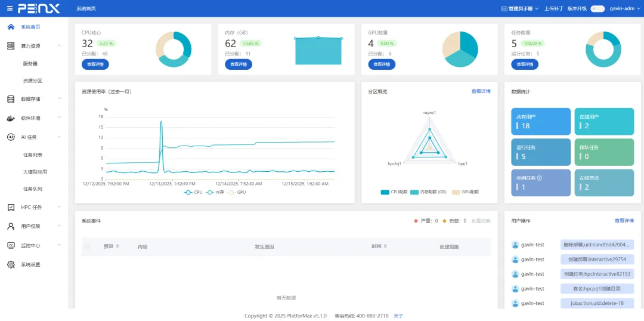The height and width of the screenshot is (321, 644).
Task: Toggle the 版本升级 switch
Action: coord(597,8)
